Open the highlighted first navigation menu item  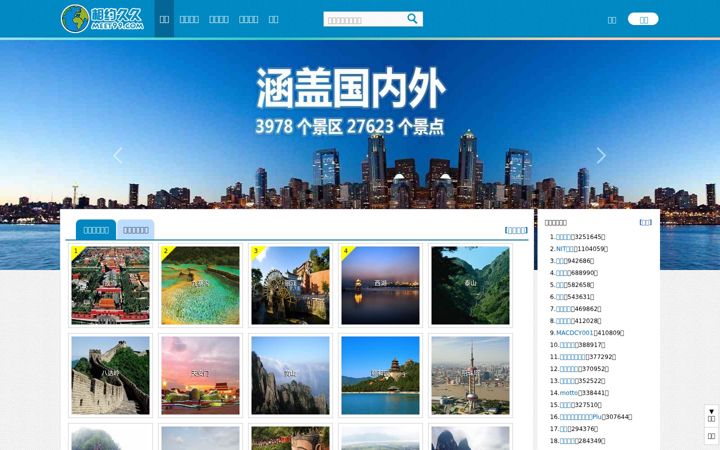click(164, 19)
